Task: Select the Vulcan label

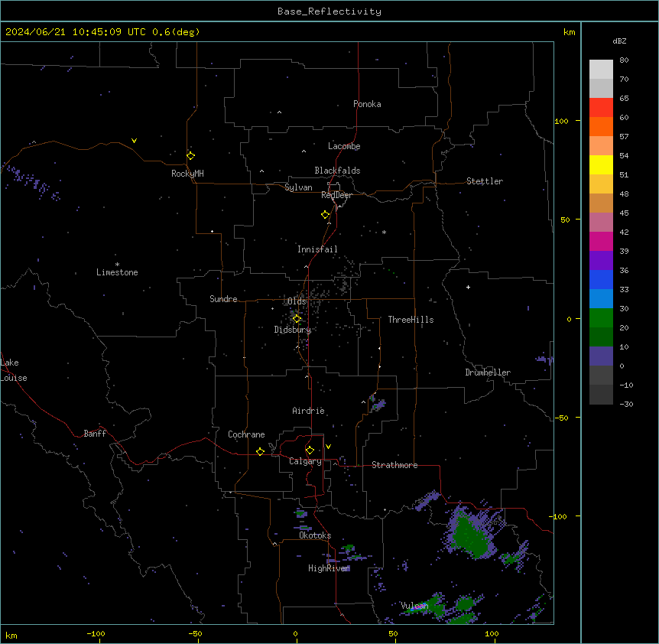Action: 414,606
